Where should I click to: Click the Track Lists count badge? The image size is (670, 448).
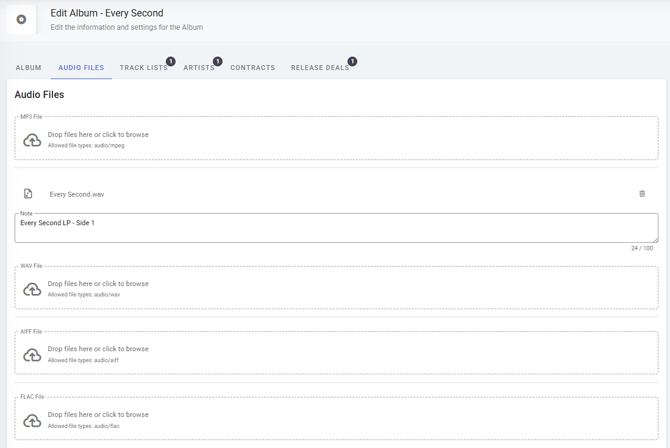(171, 62)
